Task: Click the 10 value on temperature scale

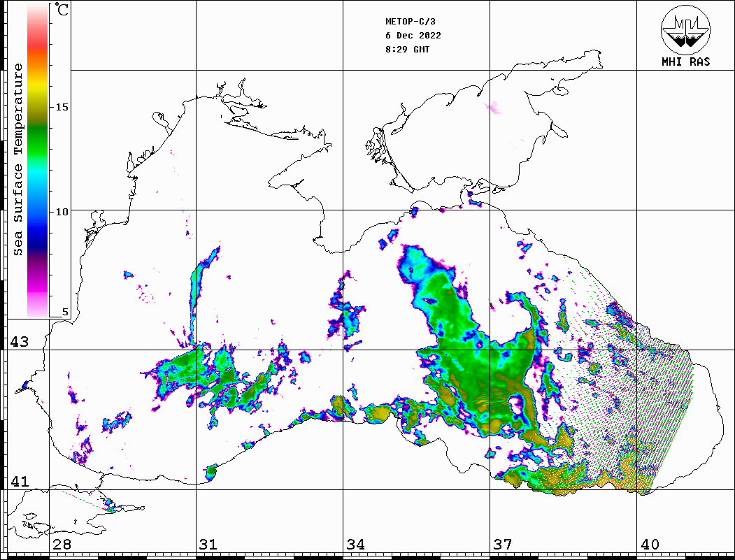Action: (x=62, y=212)
